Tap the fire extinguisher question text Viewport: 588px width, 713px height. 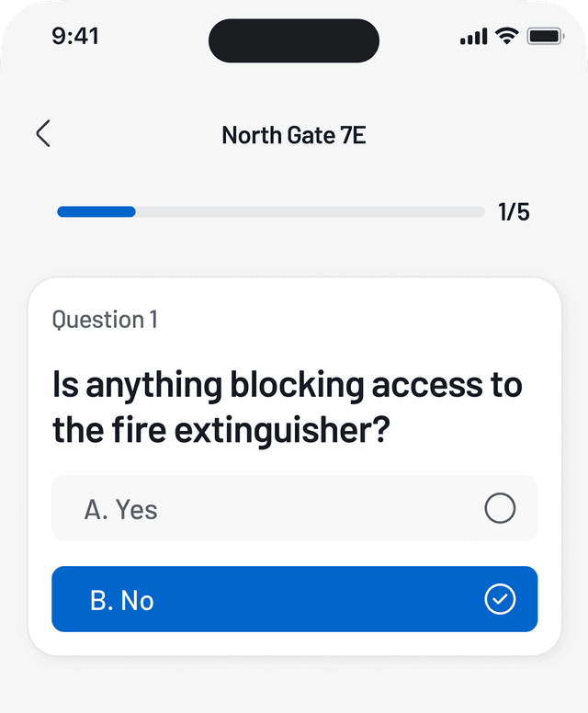tap(287, 407)
